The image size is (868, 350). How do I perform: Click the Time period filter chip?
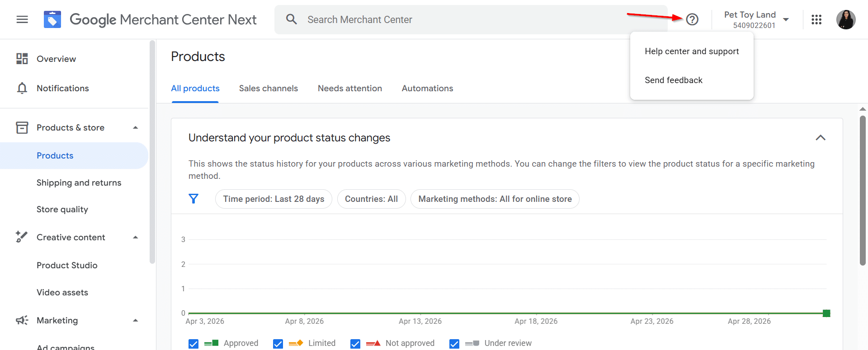coord(274,199)
